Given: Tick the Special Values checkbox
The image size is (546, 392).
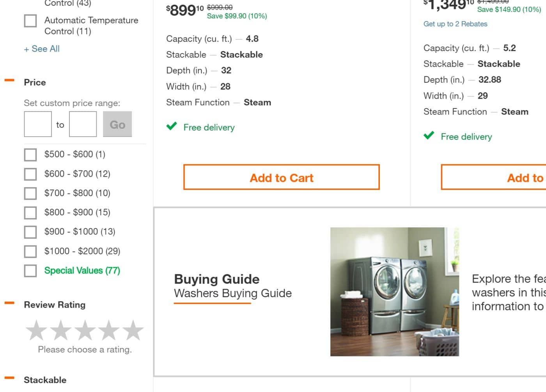Looking at the screenshot, I should [x=30, y=271].
